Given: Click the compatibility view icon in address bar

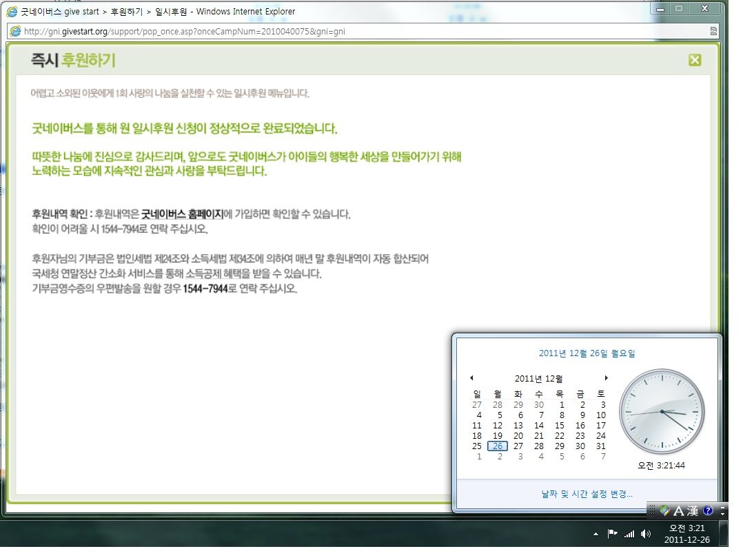Looking at the screenshot, I should 713,31.
